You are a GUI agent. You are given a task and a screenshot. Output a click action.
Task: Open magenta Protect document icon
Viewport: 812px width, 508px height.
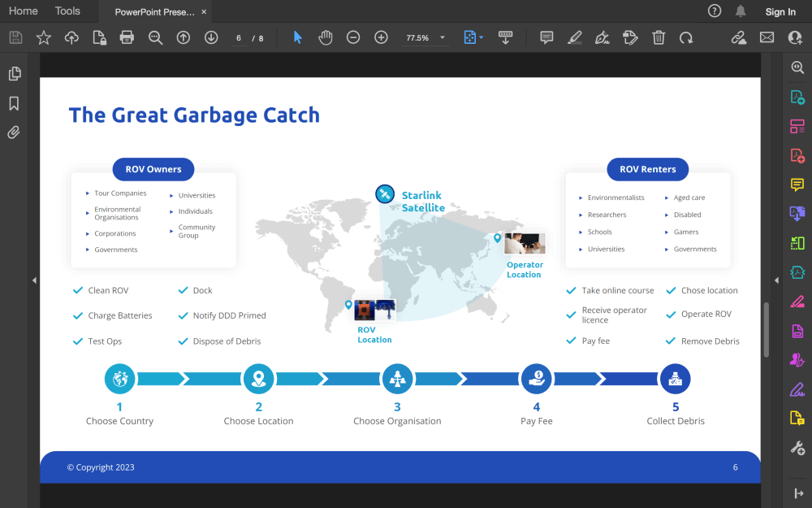(797, 331)
